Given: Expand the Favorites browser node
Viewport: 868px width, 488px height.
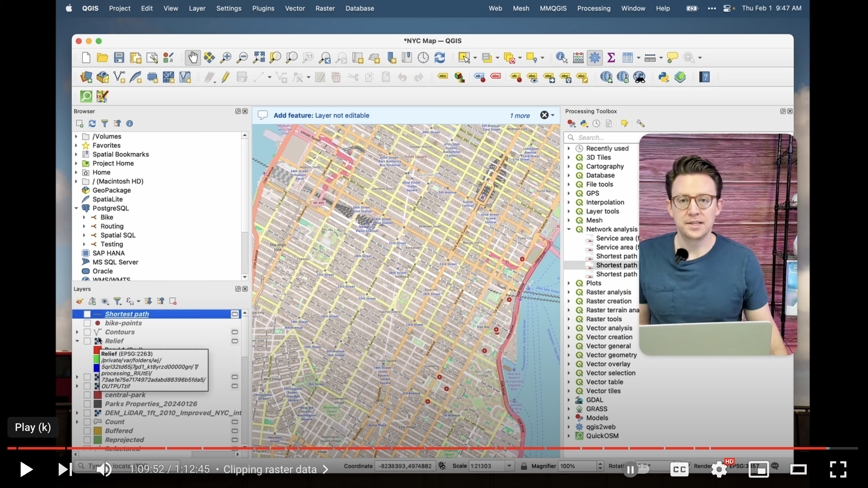Looking at the screenshot, I should (76, 145).
